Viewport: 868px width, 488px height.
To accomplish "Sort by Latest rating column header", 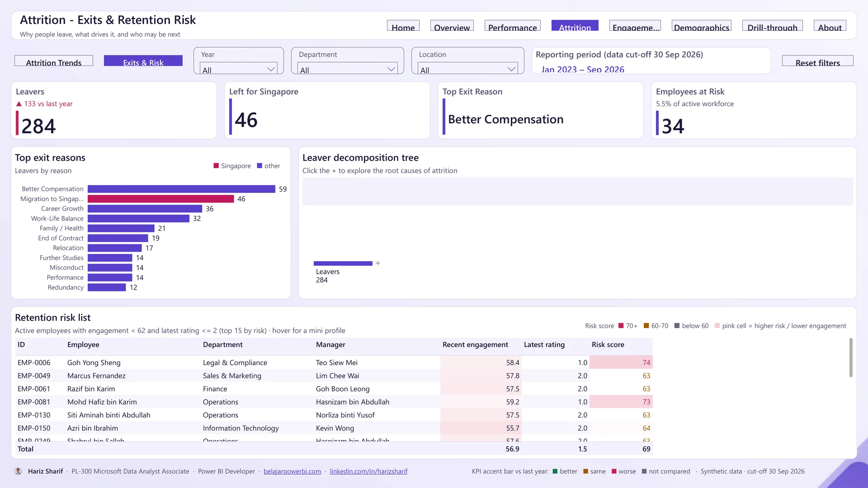I will click(544, 345).
